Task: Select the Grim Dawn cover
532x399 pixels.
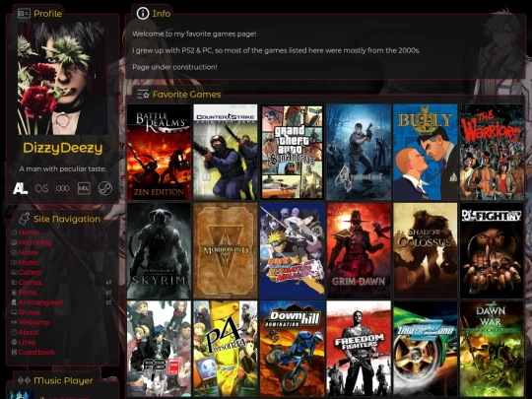Action: point(359,250)
